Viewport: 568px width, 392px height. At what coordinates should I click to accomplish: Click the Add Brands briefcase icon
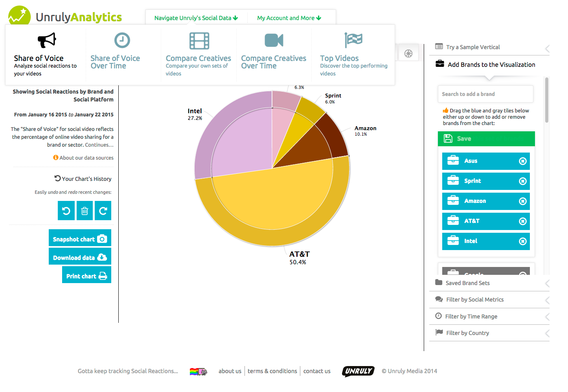pos(440,64)
